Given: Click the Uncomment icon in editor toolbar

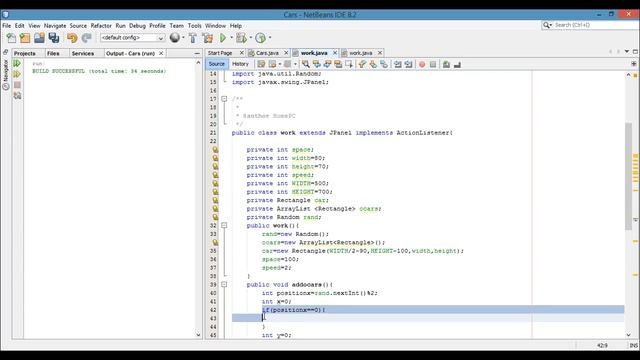Looking at the screenshot, I should tap(458, 64).
